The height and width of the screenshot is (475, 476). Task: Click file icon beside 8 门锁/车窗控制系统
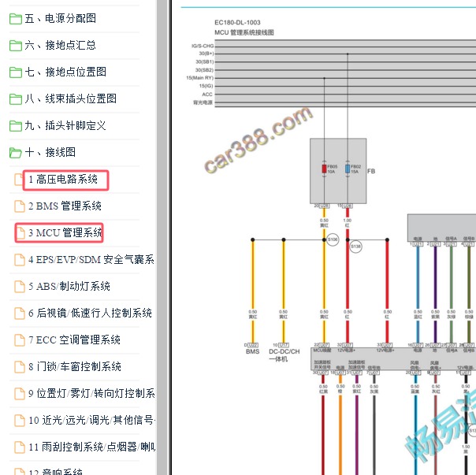coord(20,366)
